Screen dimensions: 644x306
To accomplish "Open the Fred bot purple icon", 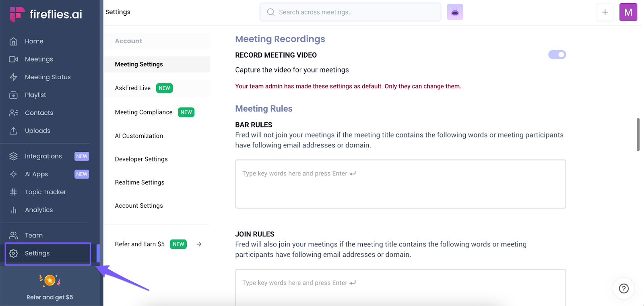I will pyautogui.click(x=455, y=12).
